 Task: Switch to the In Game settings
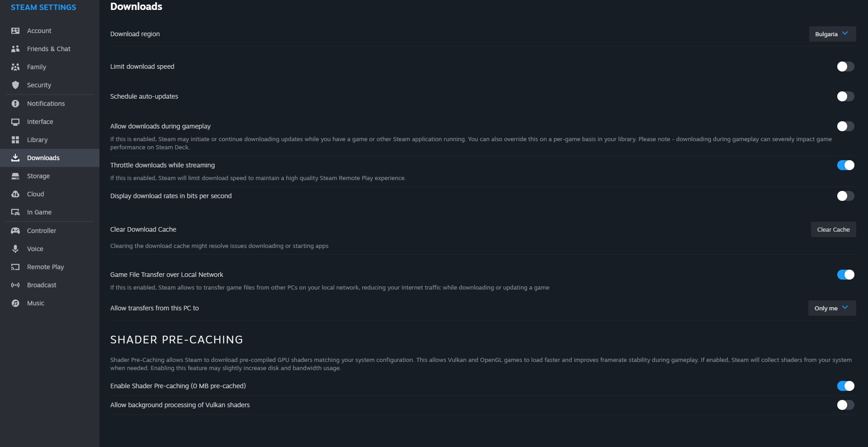click(x=39, y=212)
